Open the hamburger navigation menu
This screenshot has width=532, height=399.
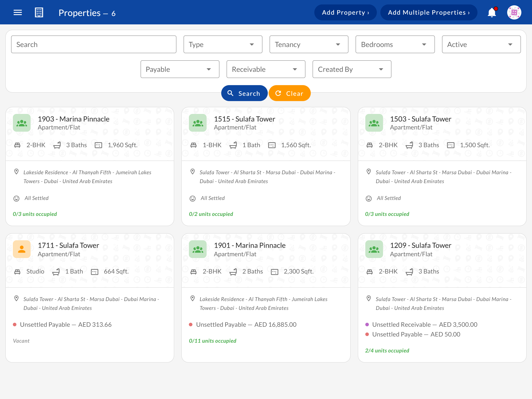[x=18, y=12]
